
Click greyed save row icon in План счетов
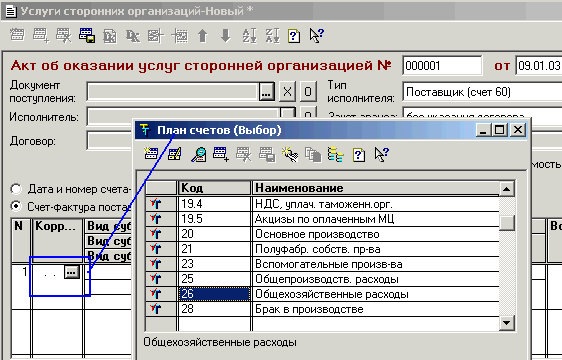tap(267, 155)
